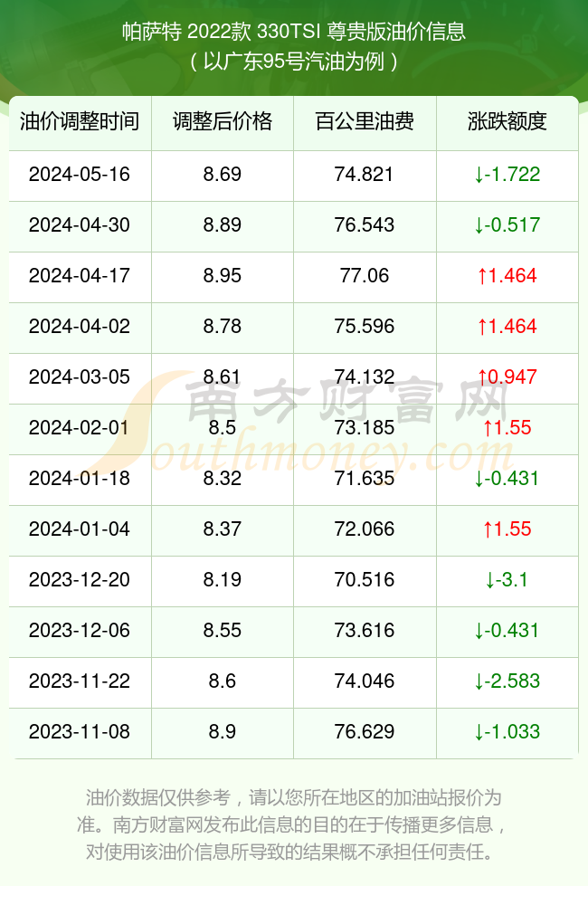
Task: Select the date 2024-05-16
Action: (x=80, y=175)
